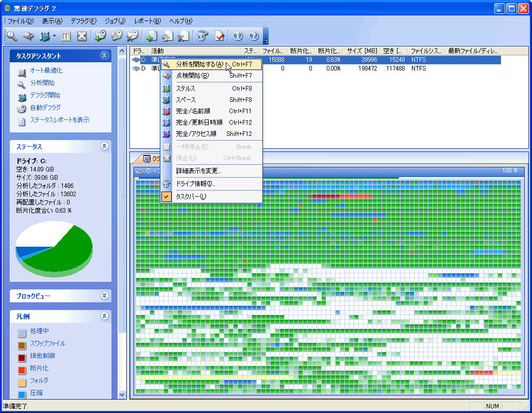Screen dimensions: 532x413
Task: Expand the ブロックビュー panel
Action: (105, 296)
